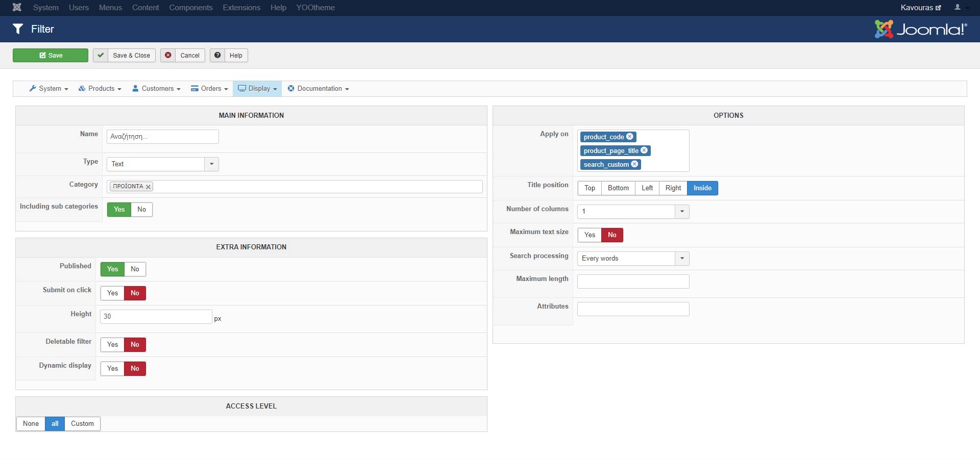Open the Help menu in top bar
The height and width of the screenshot is (460, 980).
point(278,8)
